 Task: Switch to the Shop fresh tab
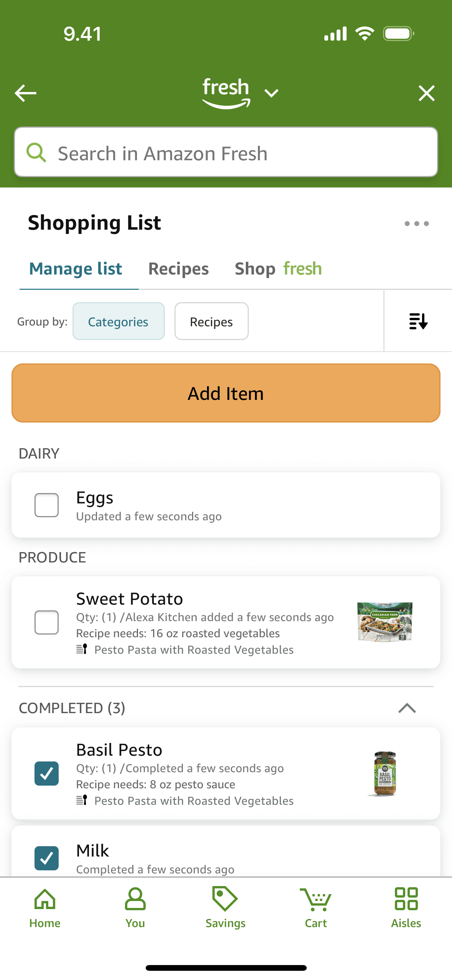click(278, 269)
